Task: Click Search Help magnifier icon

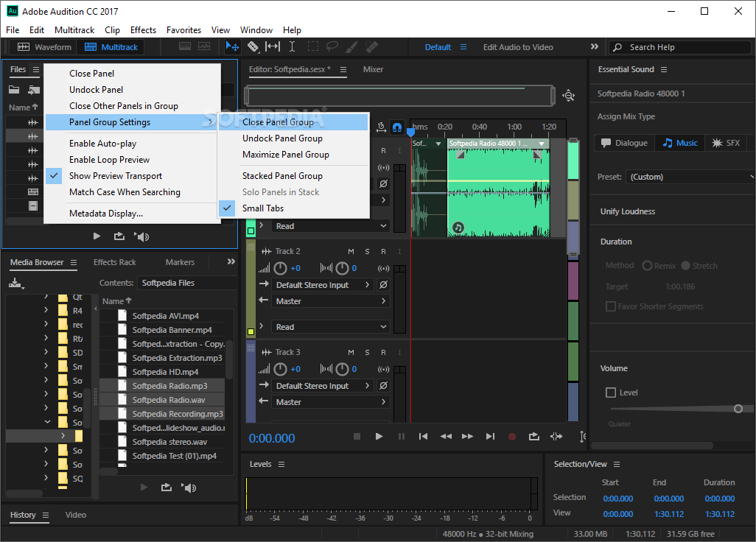Action: 617,47
